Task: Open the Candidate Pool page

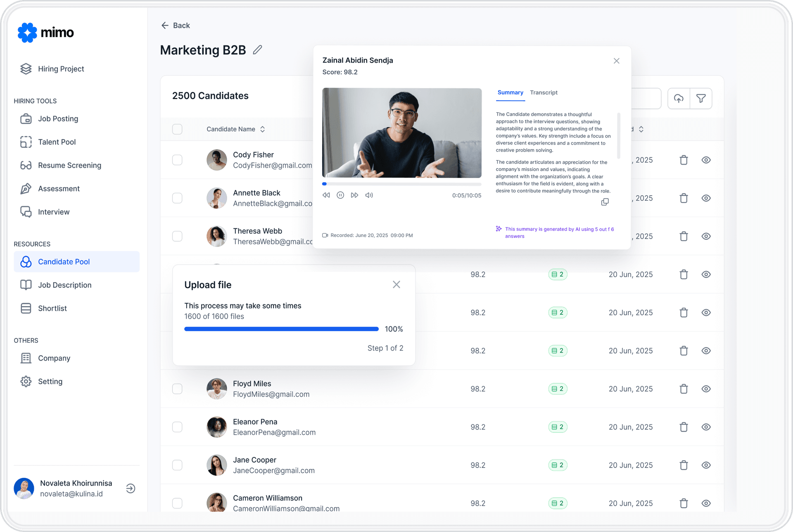Action: (64, 261)
